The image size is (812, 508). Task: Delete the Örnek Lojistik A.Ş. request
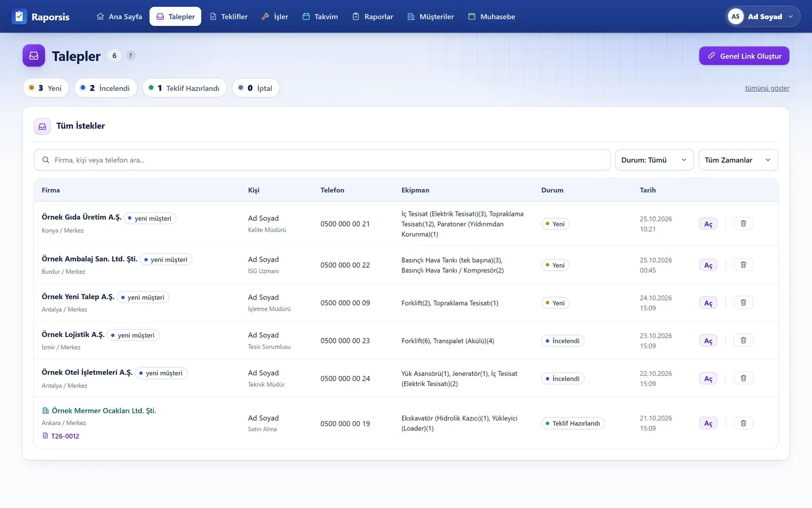point(743,340)
